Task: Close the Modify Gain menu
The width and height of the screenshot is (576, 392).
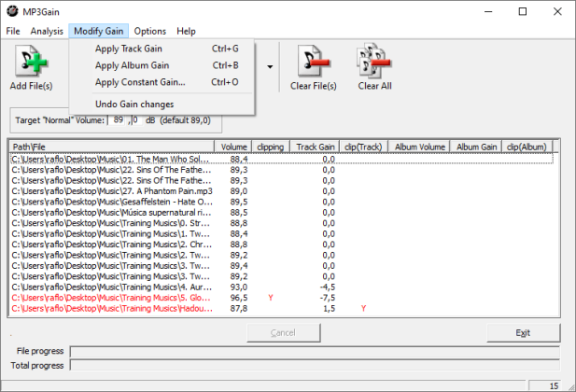Action: 98,31
